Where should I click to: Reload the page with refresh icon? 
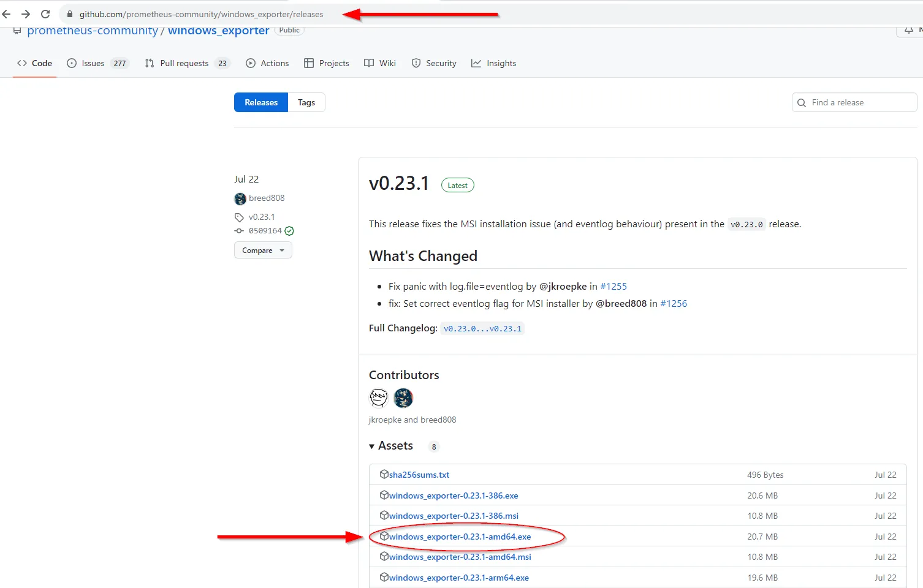click(45, 14)
